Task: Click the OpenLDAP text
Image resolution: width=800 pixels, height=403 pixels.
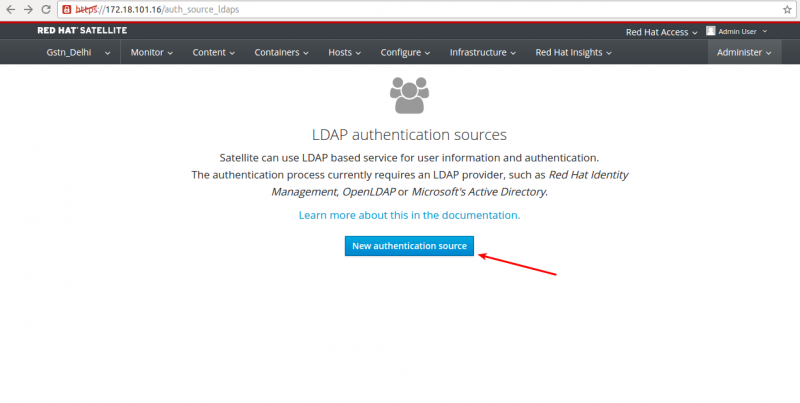Action: click(369, 192)
